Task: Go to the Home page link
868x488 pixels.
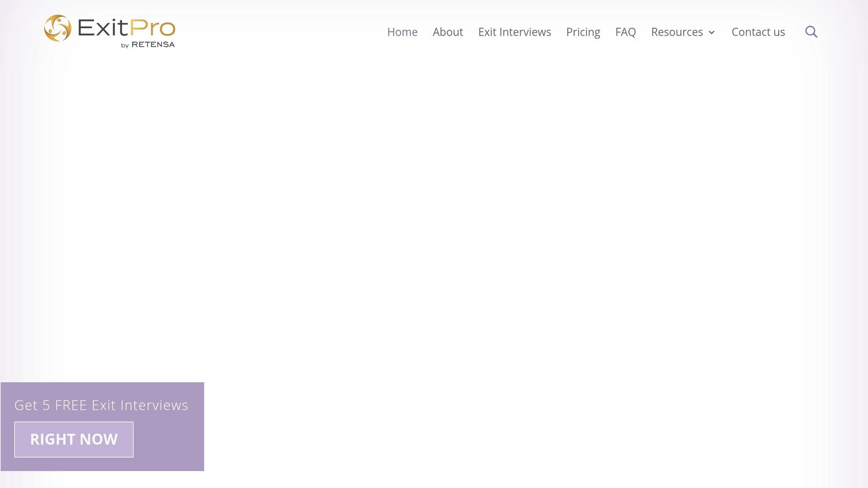Action: 402,32
